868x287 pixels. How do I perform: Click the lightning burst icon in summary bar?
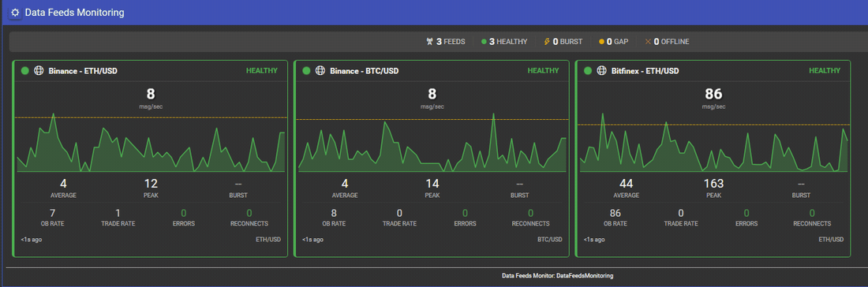click(548, 42)
